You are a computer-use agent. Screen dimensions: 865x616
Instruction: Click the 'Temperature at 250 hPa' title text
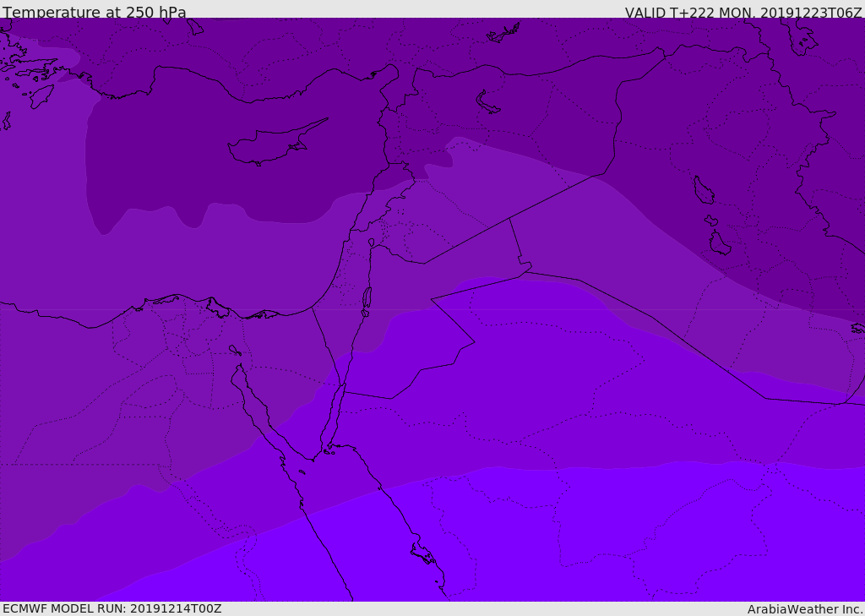(x=95, y=12)
